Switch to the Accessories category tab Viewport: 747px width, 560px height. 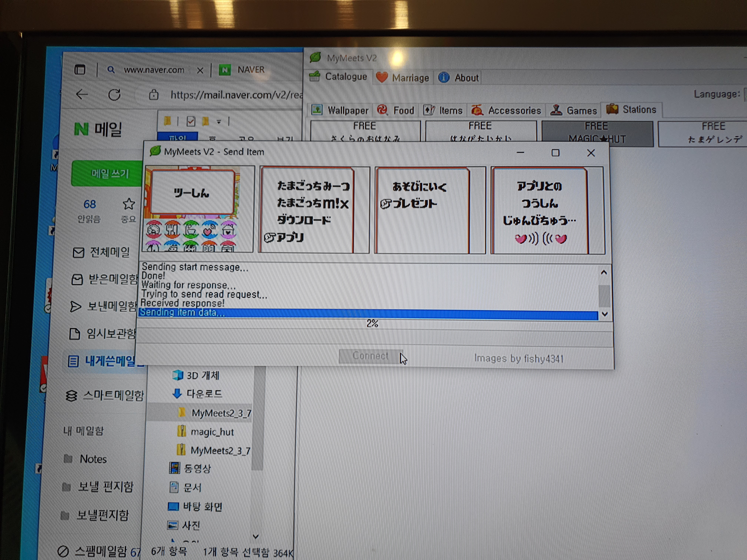(507, 110)
